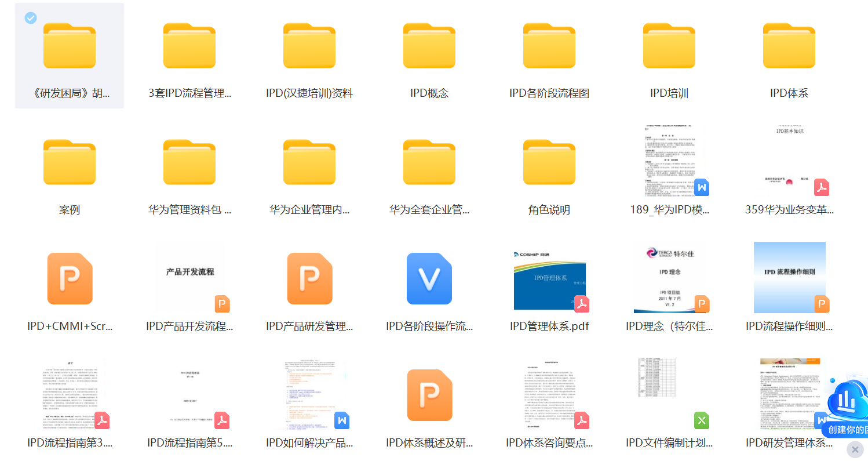
Task: Click the PDF badge on 359华为业务变革 file
Action: tap(822, 187)
